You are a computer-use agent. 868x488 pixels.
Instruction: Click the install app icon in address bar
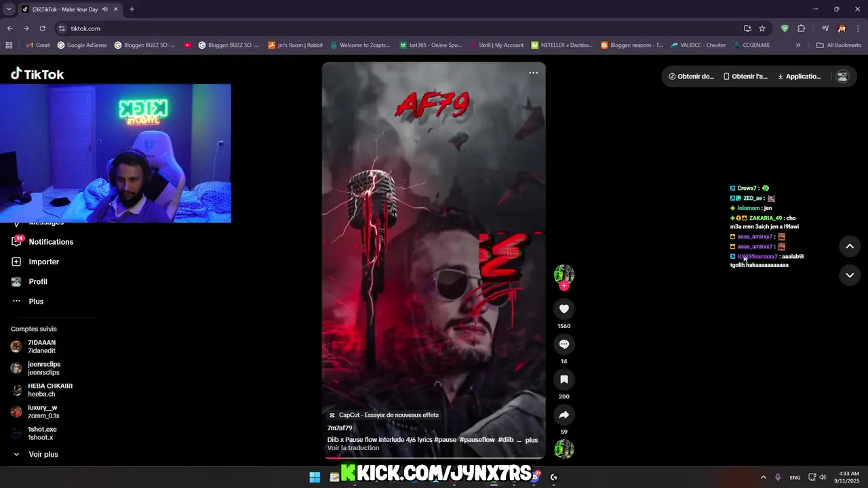tap(747, 28)
